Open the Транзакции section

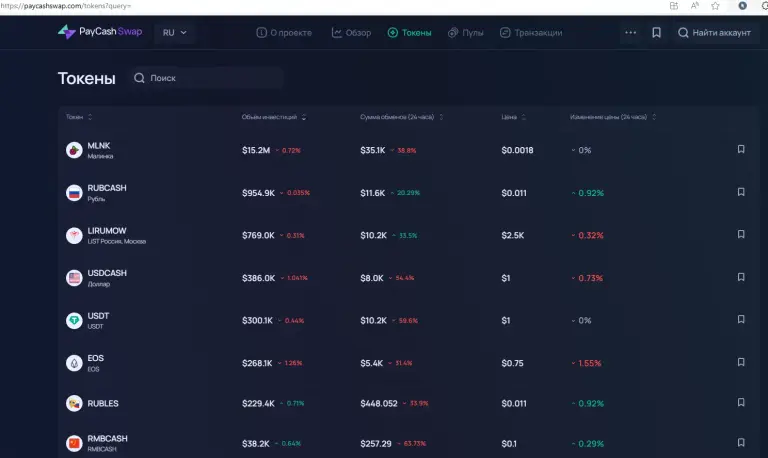point(531,33)
